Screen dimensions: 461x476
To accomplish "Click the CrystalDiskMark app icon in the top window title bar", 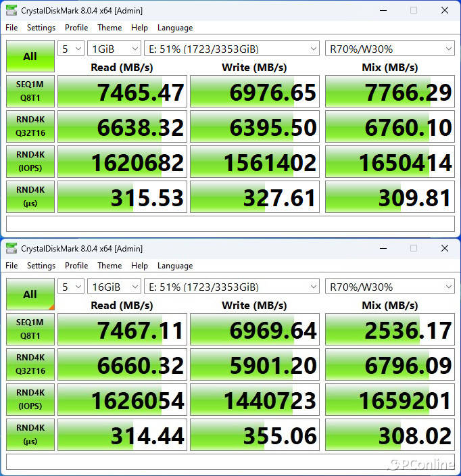I will 11,11.
